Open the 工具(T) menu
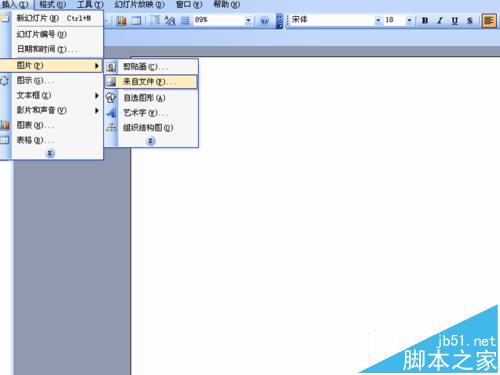Screen dimensions: 500x375 [x=90, y=5]
